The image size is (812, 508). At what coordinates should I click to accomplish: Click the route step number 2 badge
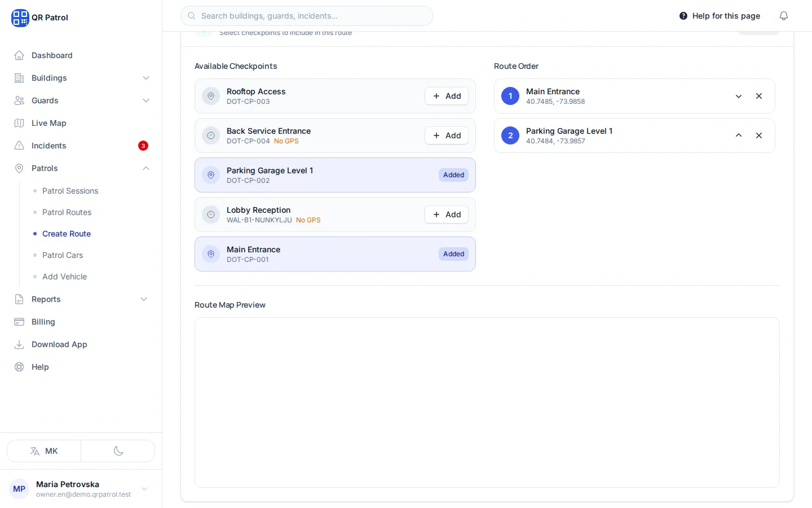pyautogui.click(x=510, y=135)
